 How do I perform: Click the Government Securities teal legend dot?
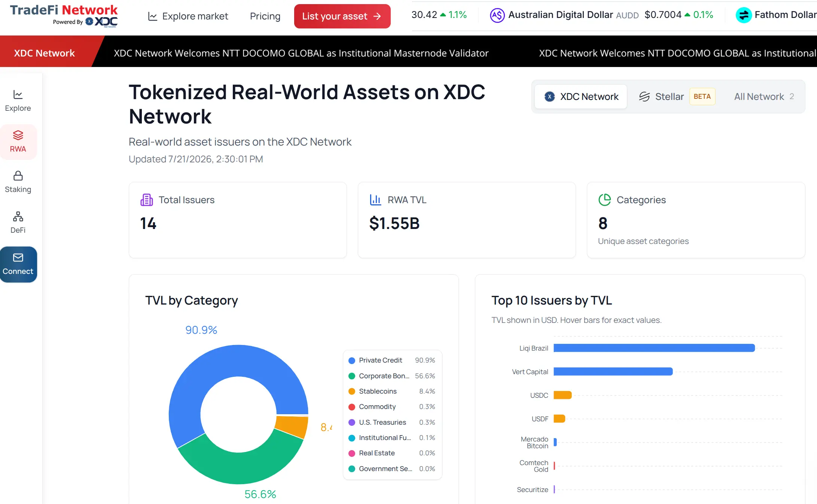point(352,469)
